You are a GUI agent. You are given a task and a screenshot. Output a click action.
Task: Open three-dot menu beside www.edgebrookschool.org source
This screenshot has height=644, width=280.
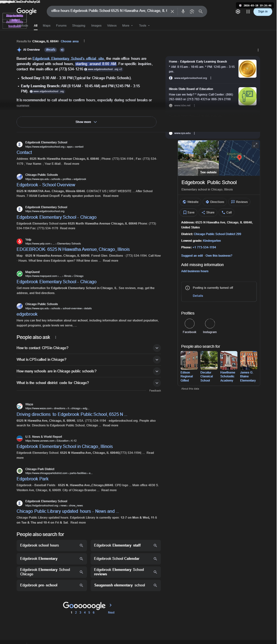click(211, 78)
